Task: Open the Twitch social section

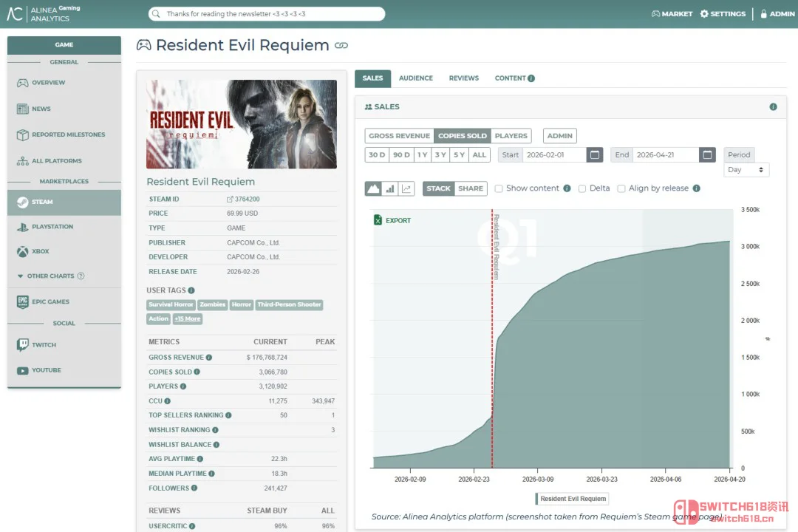Action: (44, 345)
